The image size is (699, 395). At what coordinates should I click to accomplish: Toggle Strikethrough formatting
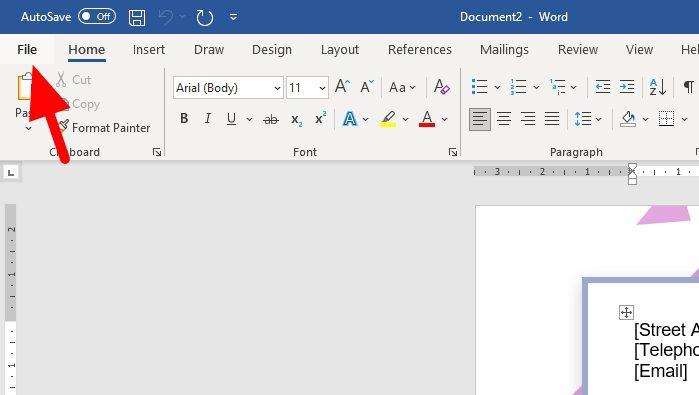tap(271, 119)
